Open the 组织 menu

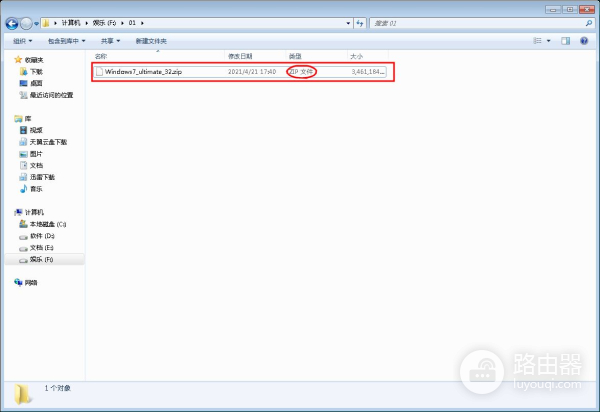pos(23,41)
